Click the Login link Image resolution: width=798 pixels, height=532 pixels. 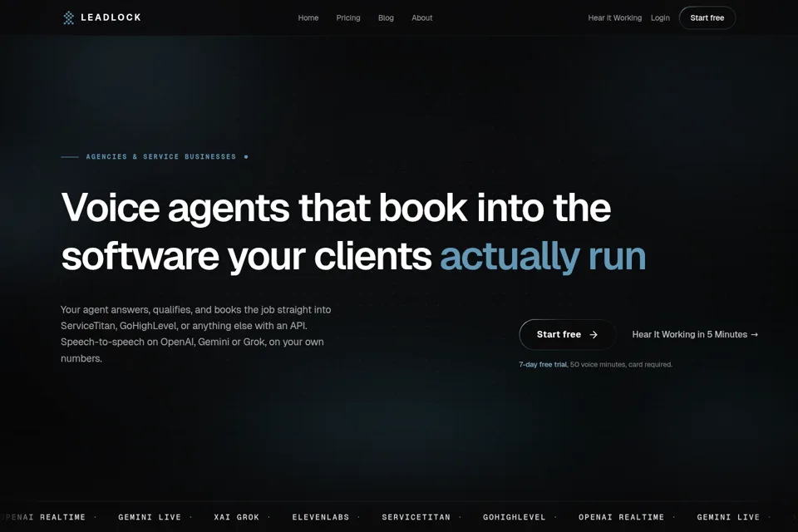(x=660, y=17)
